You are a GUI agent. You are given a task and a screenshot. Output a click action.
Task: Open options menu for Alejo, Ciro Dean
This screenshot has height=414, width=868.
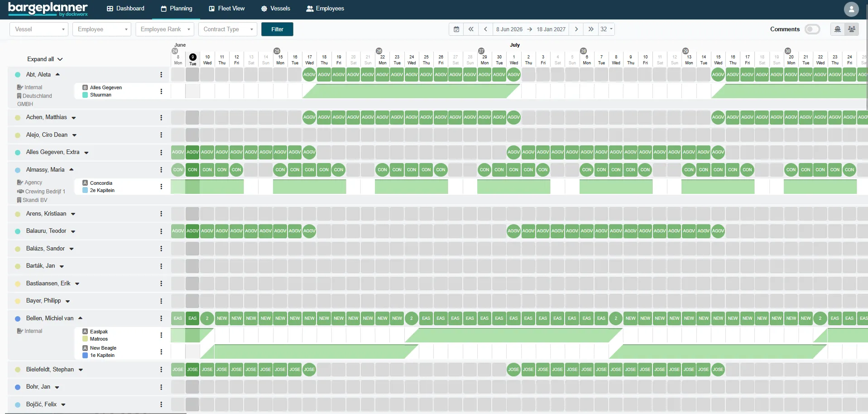click(x=161, y=135)
